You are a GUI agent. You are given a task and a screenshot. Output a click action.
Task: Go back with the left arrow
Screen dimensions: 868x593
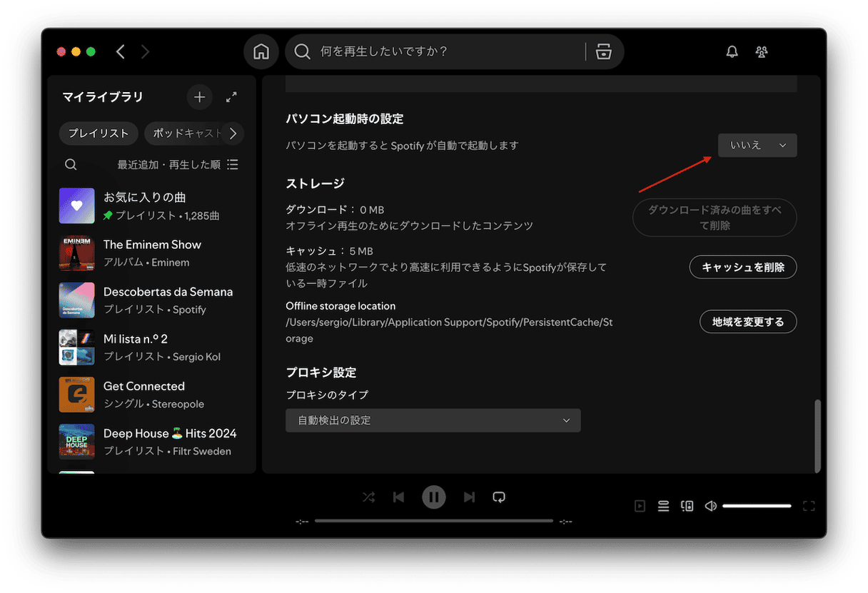click(121, 51)
